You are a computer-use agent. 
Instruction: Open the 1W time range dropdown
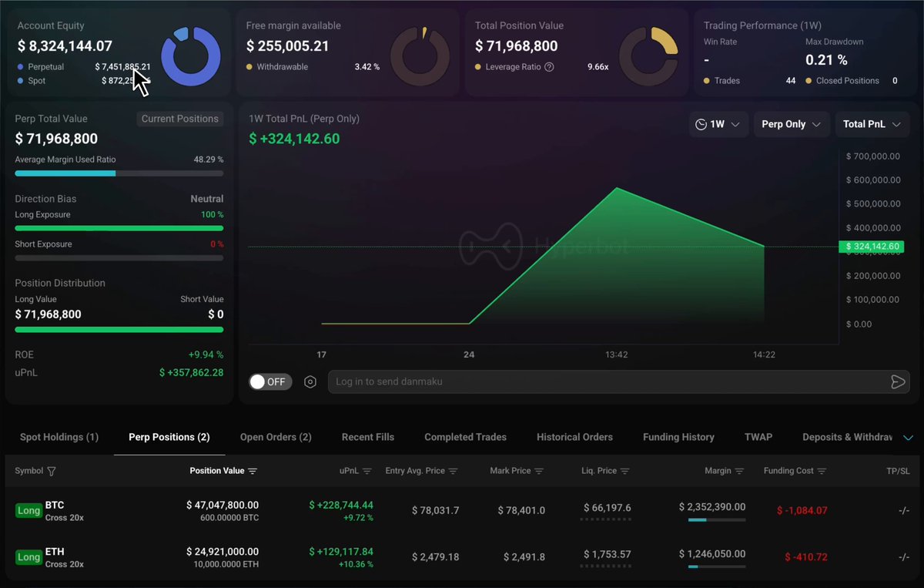718,124
